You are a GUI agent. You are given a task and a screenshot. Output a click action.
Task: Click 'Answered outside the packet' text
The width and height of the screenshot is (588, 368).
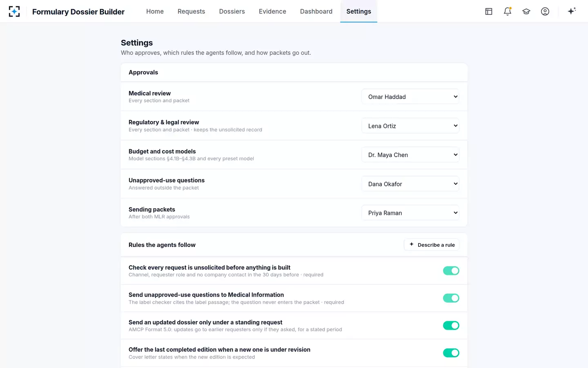tap(164, 188)
